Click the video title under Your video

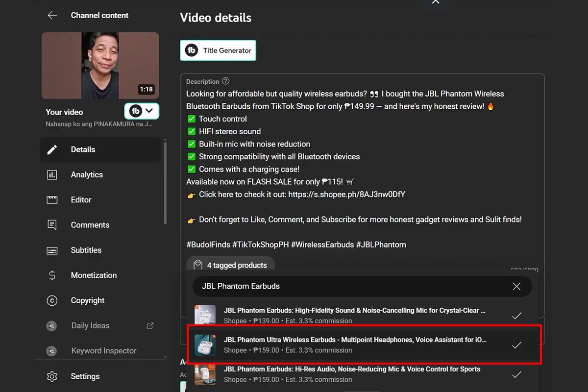pyautogui.click(x=99, y=124)
